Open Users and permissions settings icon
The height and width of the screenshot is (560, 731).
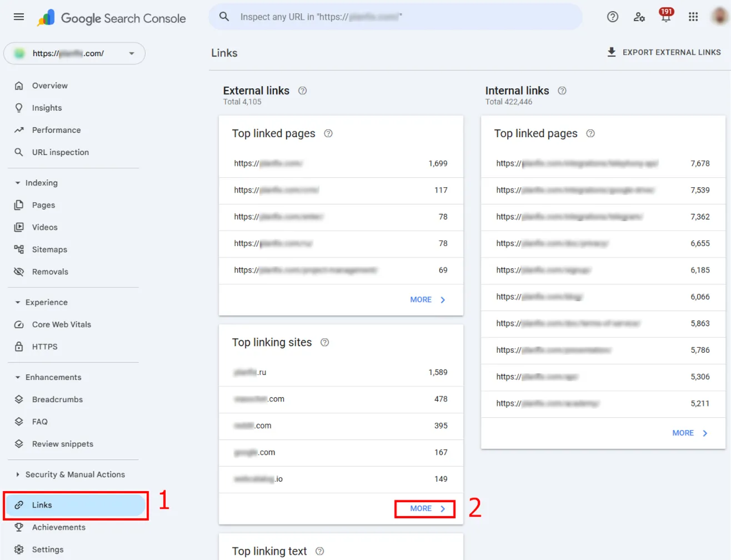pos(639,17)
